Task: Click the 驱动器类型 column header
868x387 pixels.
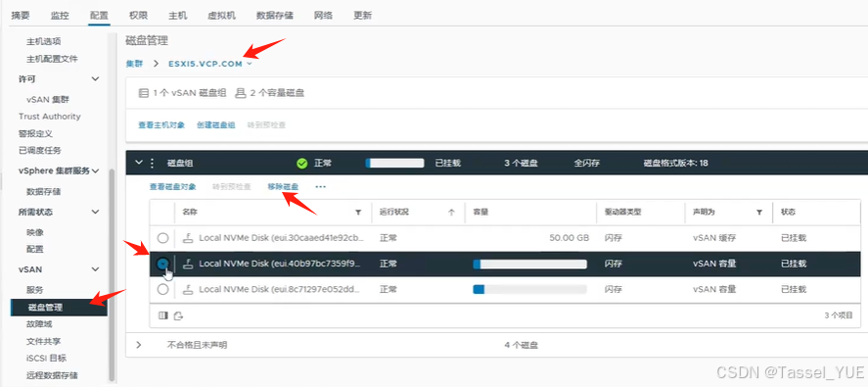Action: [622, 213]
